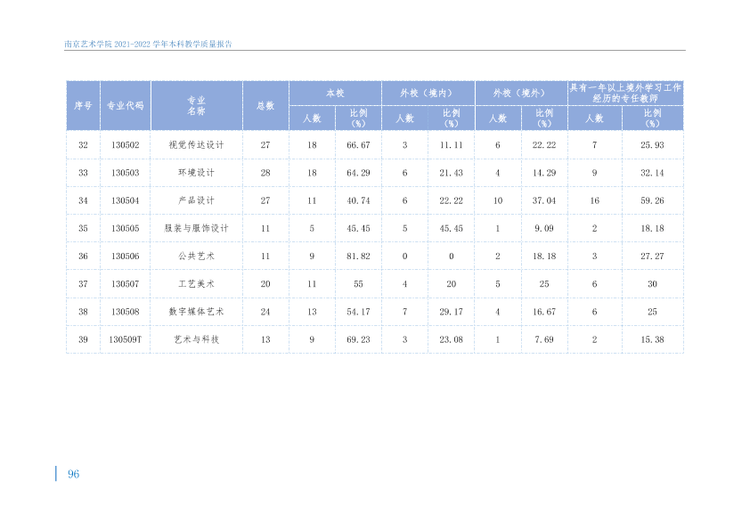Select the 外校（境内） header cell
This screenshot has width=750, height=530.
(x=428, y=93)
